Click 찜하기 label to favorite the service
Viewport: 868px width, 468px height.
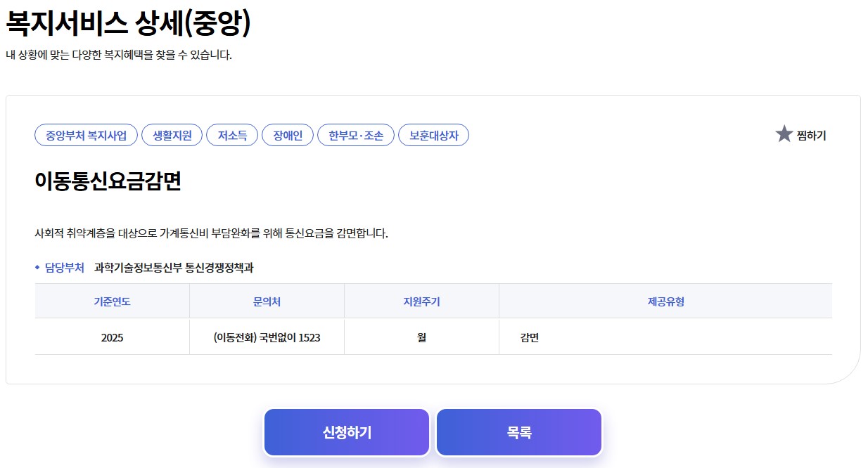pos(812,135)
